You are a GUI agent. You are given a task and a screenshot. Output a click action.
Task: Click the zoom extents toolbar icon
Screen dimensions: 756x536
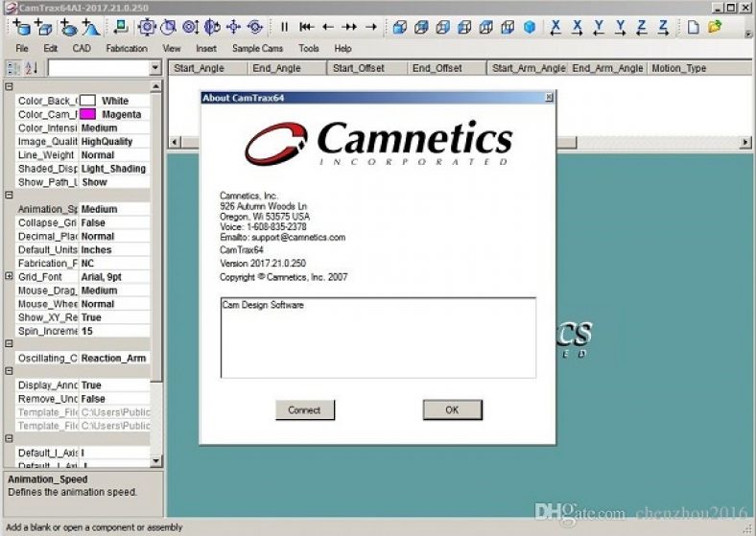147,27
